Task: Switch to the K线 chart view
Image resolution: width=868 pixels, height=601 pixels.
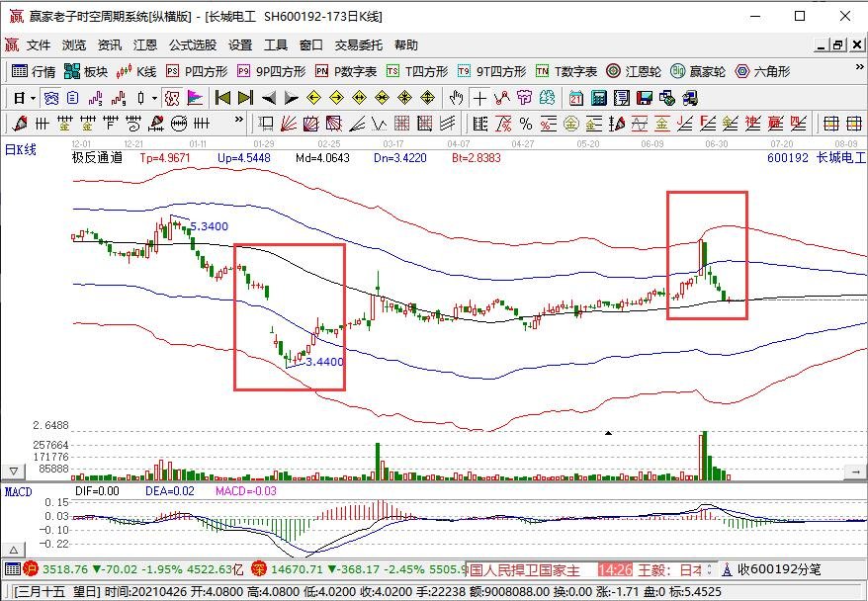Action: coord(136,71)
